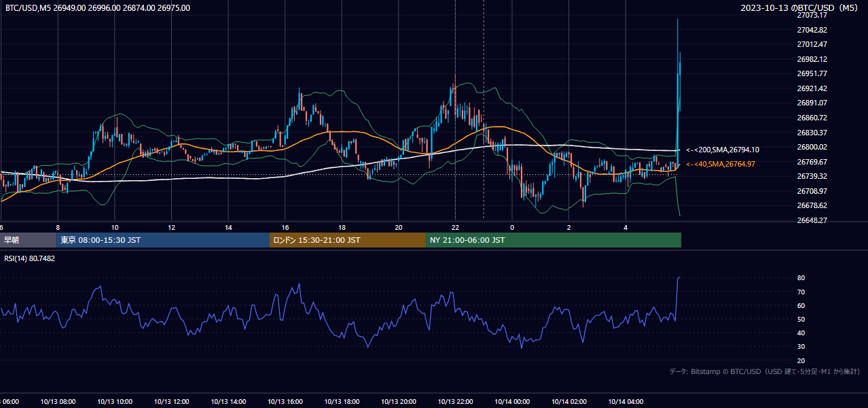Click the RSI(14) 80.7482 indicator label
This screenshot has width=868, height=408.
click(30, 258)
